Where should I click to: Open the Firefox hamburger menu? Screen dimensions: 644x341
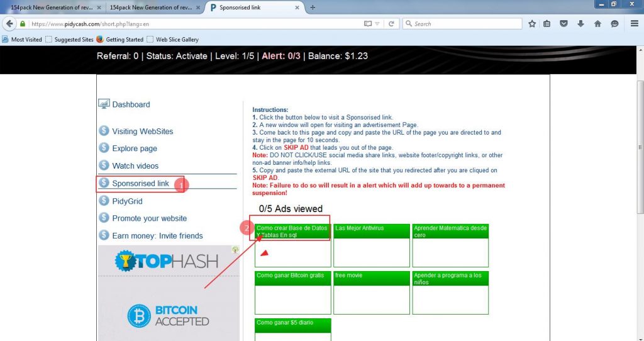pyautogui.click(x=635, y=24)
